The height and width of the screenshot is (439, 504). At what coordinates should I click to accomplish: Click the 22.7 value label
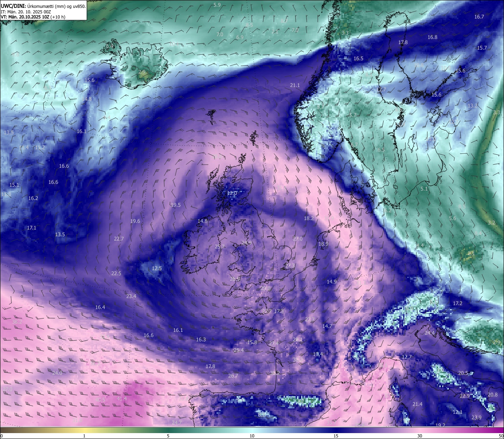pyautogui.click(x=119, y=239)
